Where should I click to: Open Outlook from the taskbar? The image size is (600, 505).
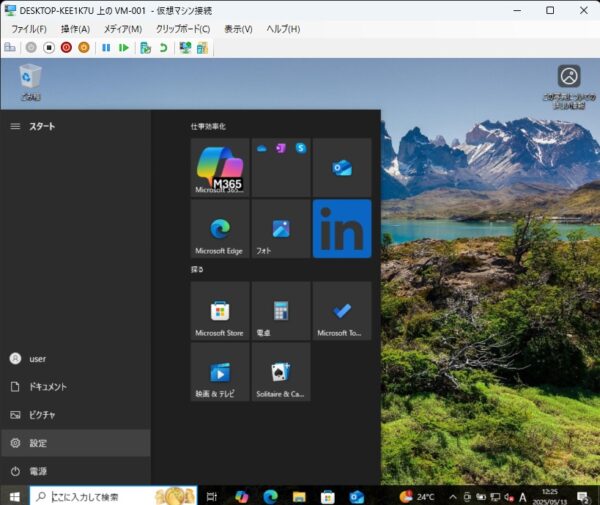tap(357, 497)
